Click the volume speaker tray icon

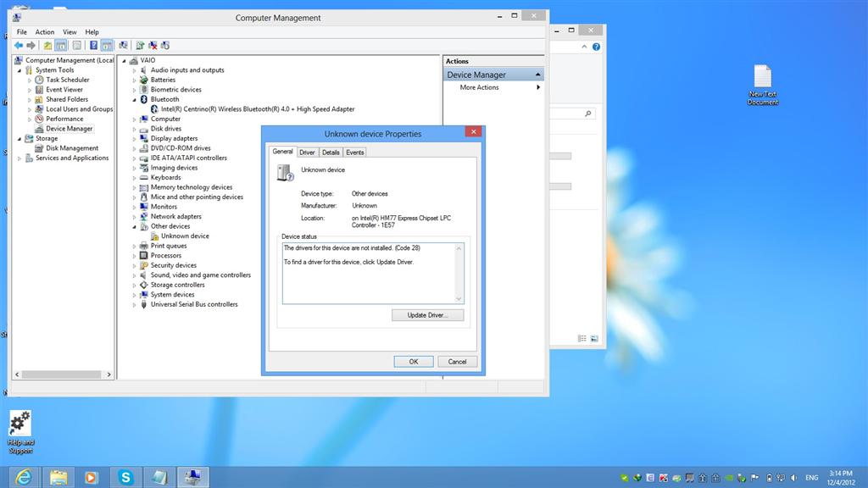[x=794, y=478]
